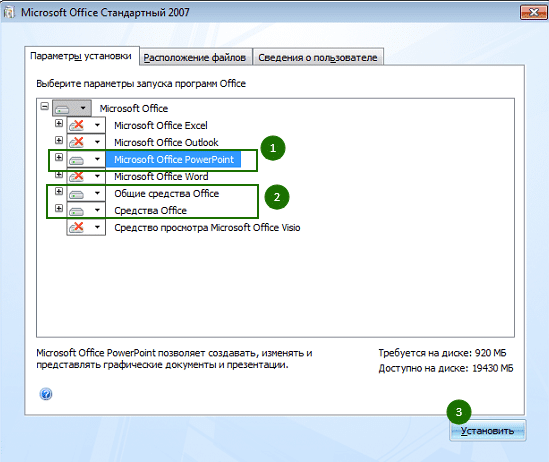Click the not-available drive icon beside Outlook
Image resolution: width=549 pixels, height=462 pixels.
(x=77, y=142)
